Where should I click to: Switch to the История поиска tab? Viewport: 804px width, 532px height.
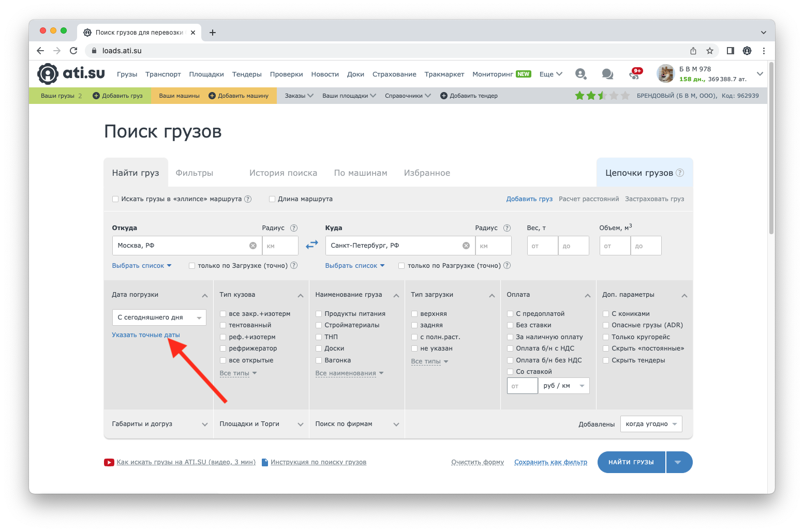(283, 173)
